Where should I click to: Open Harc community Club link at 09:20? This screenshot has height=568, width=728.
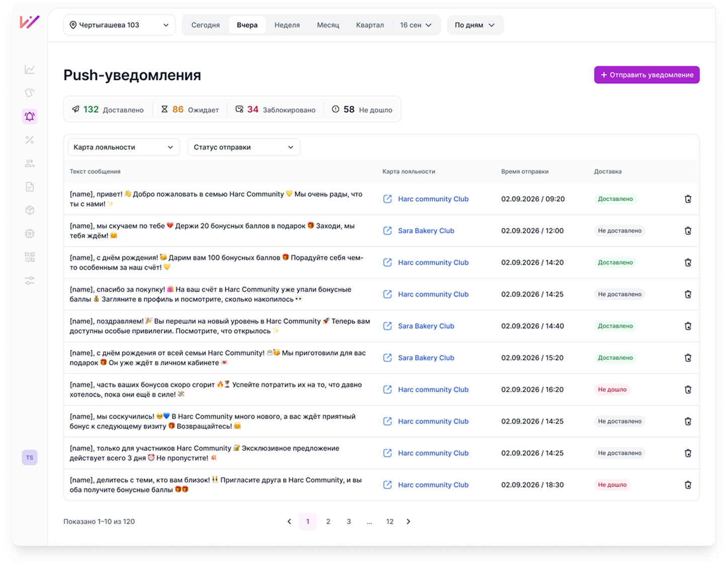[433, 199]
